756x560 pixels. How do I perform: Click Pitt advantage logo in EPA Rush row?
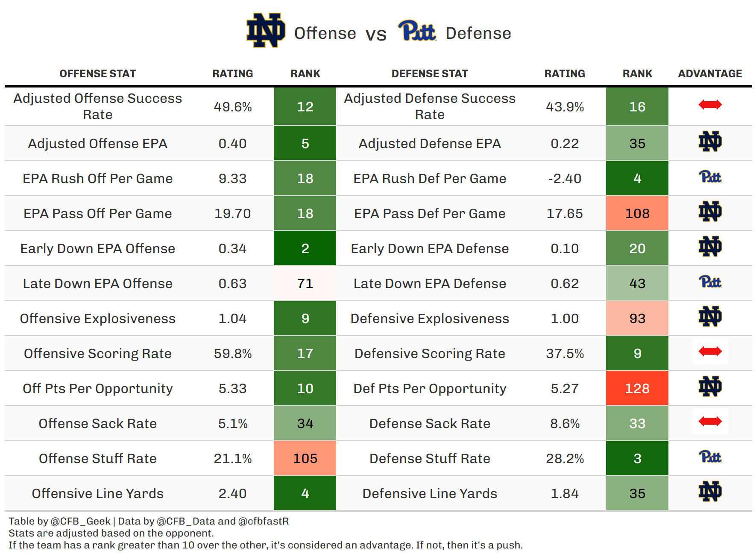(x=710, y=177)
